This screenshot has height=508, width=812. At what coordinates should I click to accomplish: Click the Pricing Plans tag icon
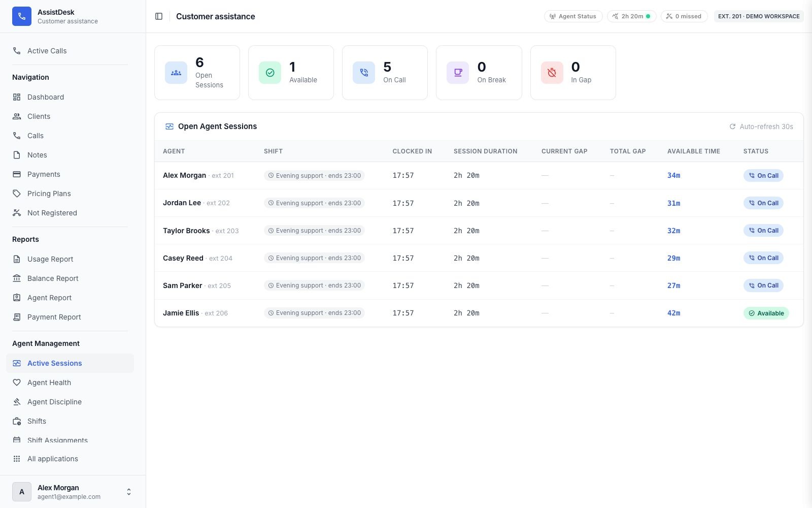click(x=17, y=194)
